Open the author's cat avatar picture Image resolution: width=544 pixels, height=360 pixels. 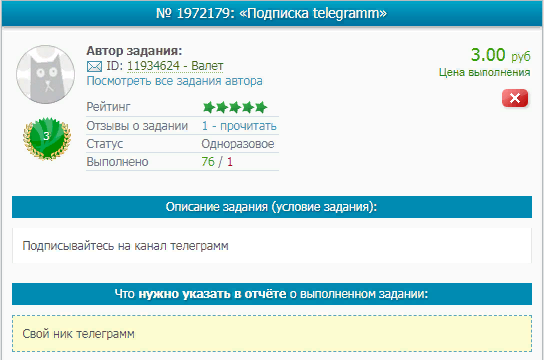(x=45, y=74)
